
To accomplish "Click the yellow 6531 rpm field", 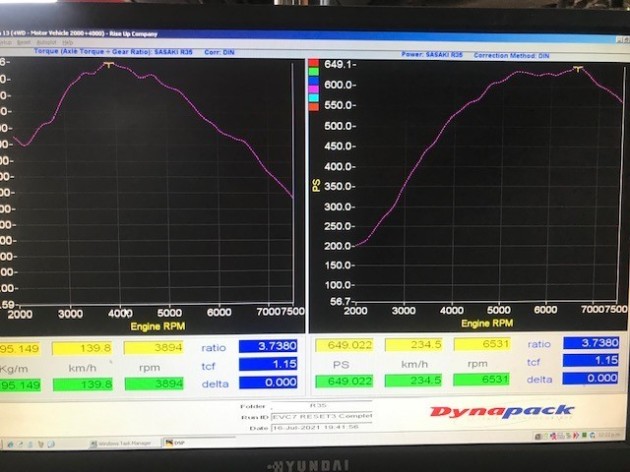I will tap(482, 344).
